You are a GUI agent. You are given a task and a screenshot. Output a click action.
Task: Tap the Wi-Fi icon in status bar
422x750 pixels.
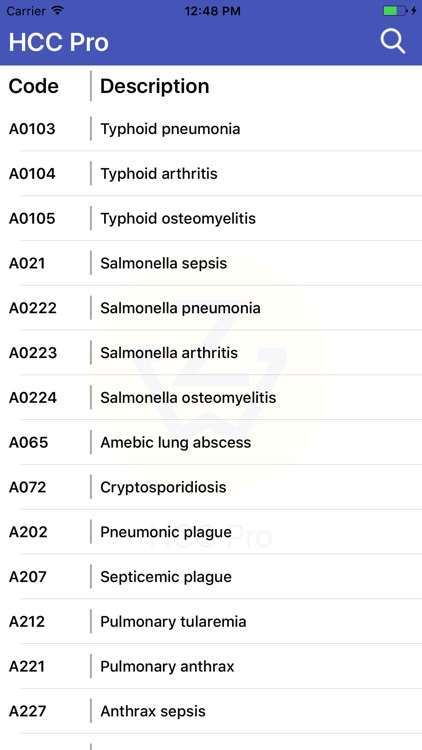(x=58, y=11)
